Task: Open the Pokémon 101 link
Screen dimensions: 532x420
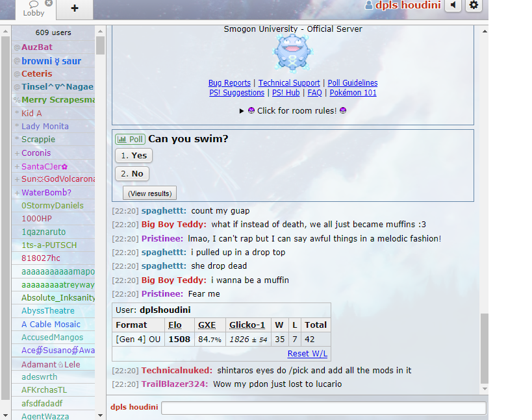Action: pos(353,93)
